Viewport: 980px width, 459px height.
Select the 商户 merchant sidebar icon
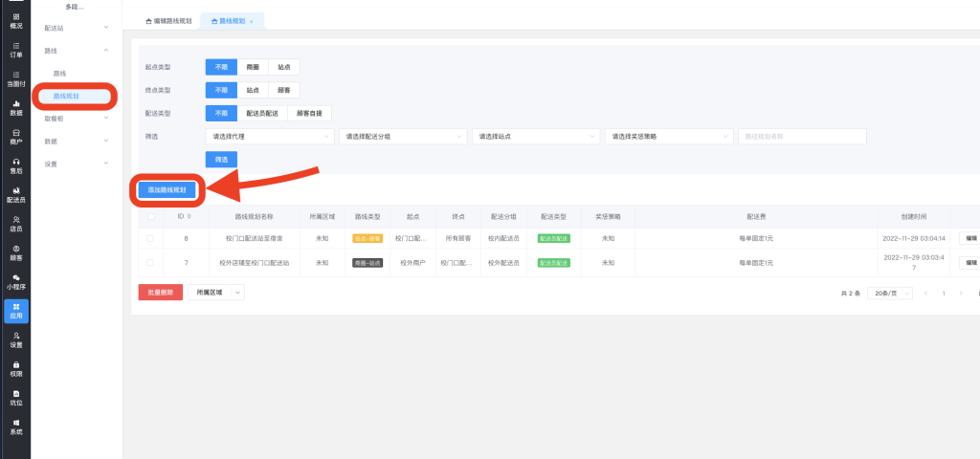15,136
